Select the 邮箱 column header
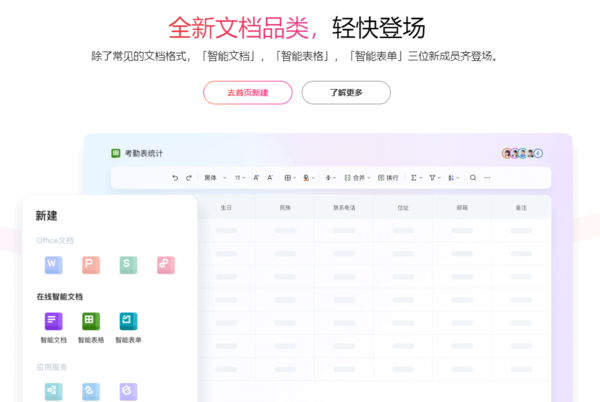 coord(462,208)
